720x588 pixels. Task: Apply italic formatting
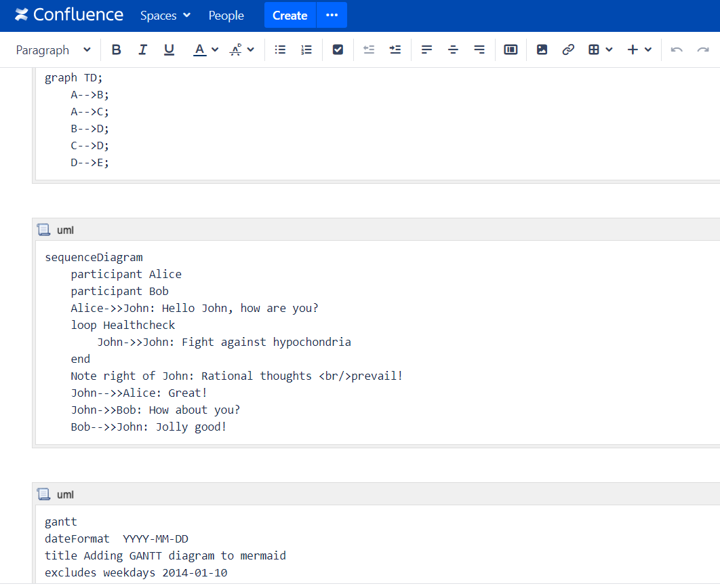(x=142, y=49)
